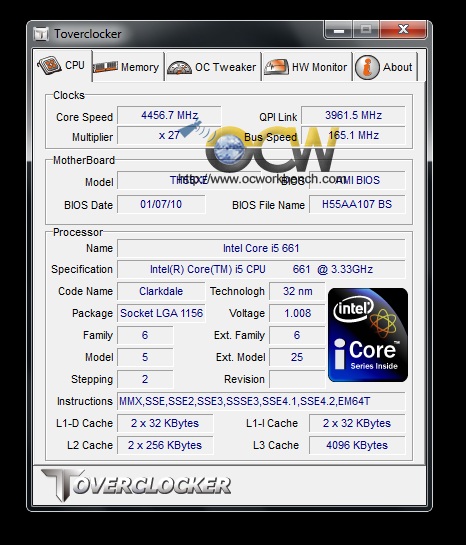The height and width of the screenshot is (545, 466).
Task: Click the HW Monitor icon
Action: [x=276, y=67]
